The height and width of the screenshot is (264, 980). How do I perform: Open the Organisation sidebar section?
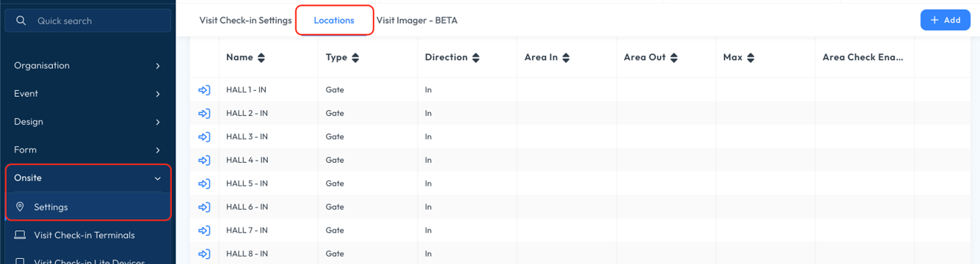point(88,66)
